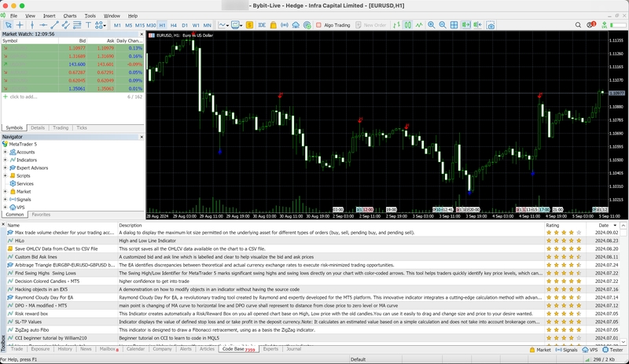This screenshot has width=629, height=364.
Task: Open the Market shopping bag icon
Action: point(273,25)
